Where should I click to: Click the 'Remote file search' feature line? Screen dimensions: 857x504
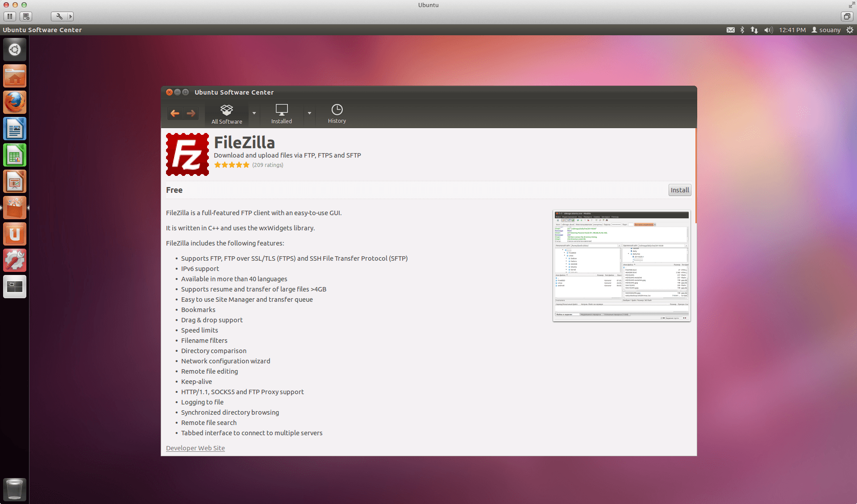[209, 423]
